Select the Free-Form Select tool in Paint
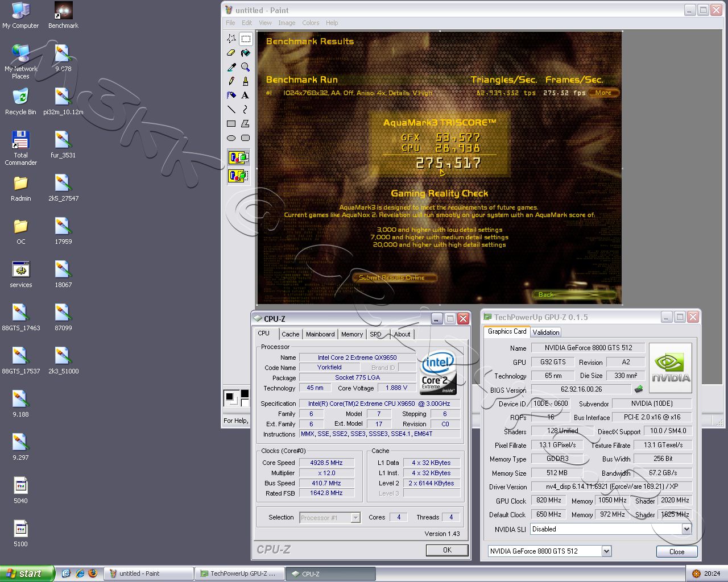The image size is (728, 582). [231, 39]
